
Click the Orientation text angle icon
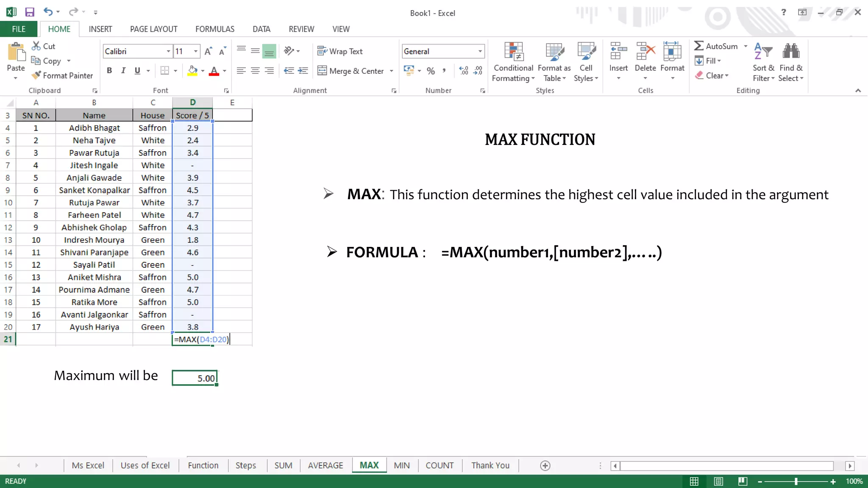tap(289, 51)
